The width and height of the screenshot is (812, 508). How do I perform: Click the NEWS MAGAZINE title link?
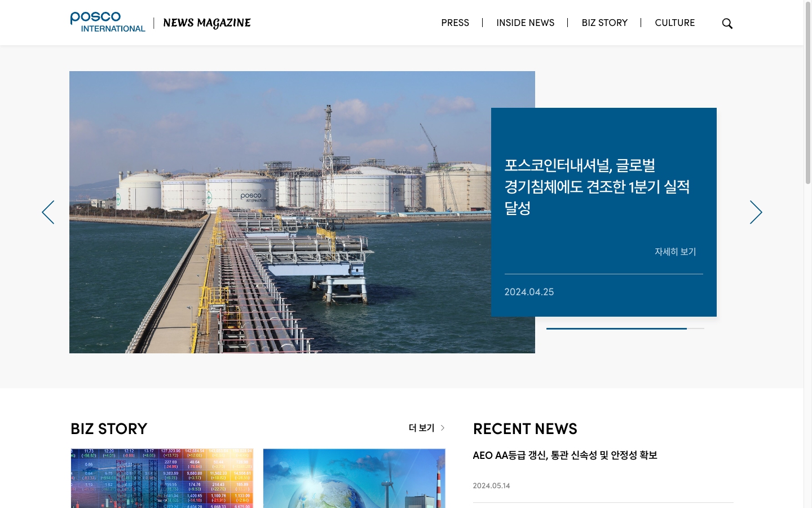(x=207, y=23)
